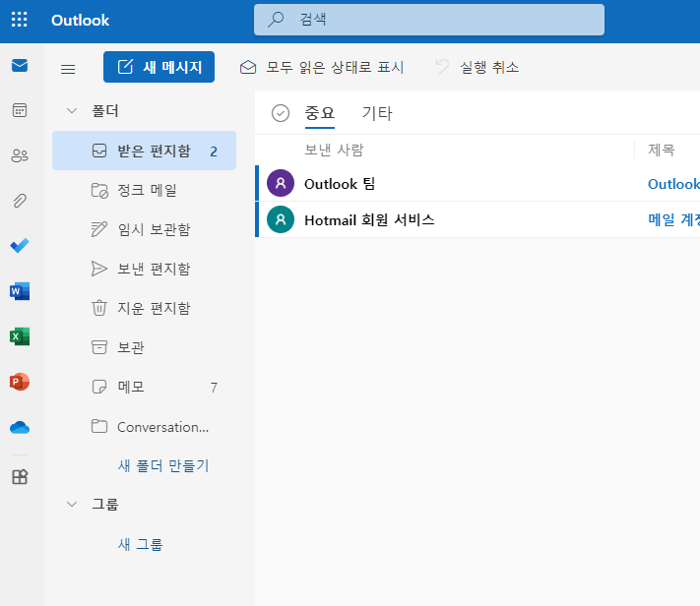The width and height of the screenshot is (700, 606).
Task: Open the app launcher grid icon
Action: pyautogui.click(x=19, y=20)
